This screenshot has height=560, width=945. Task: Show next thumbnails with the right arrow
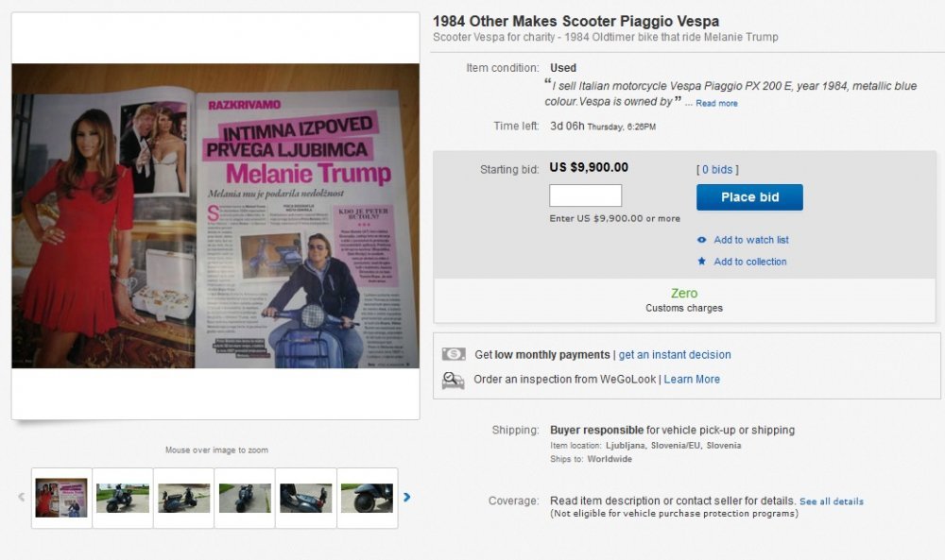[406, 497]
